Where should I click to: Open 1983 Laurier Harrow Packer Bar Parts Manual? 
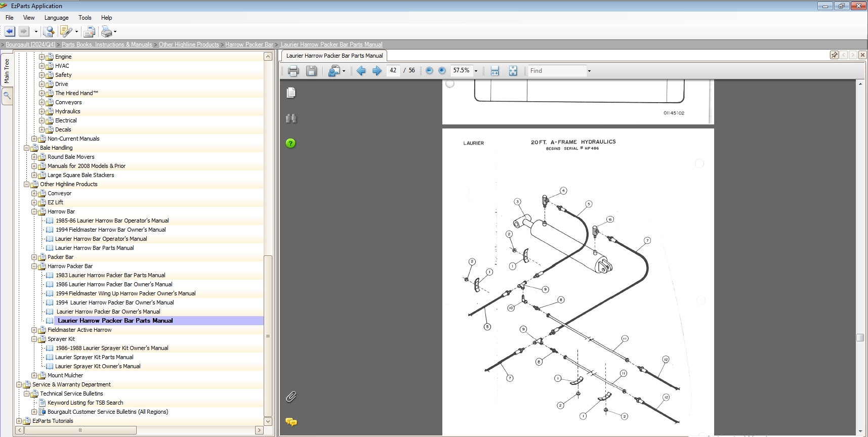coord(110,275)
